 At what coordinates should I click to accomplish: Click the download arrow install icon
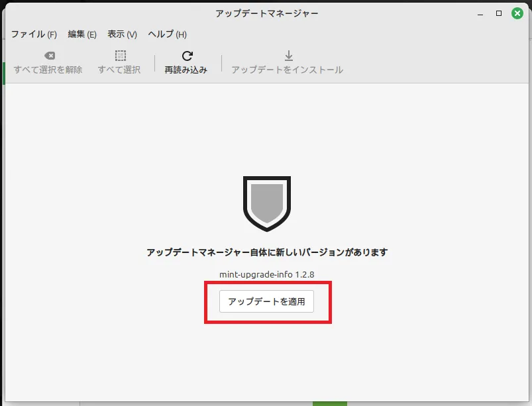(288, 56)
